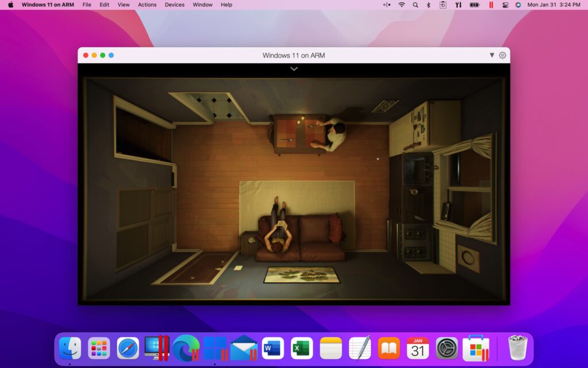Click the Time Machine-style backup icon
Screen dimensions: 588x368
(x=443, y=5)
